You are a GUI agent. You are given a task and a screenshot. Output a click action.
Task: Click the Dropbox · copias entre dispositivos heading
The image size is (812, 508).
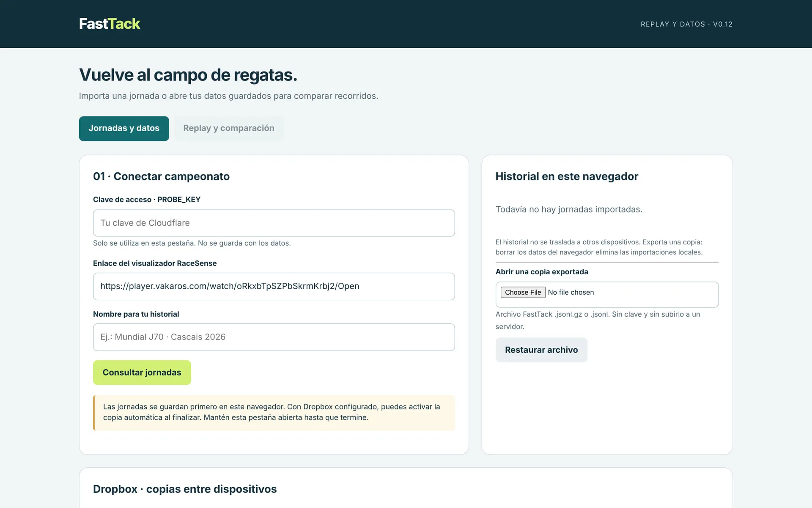(x=185, y=489)
